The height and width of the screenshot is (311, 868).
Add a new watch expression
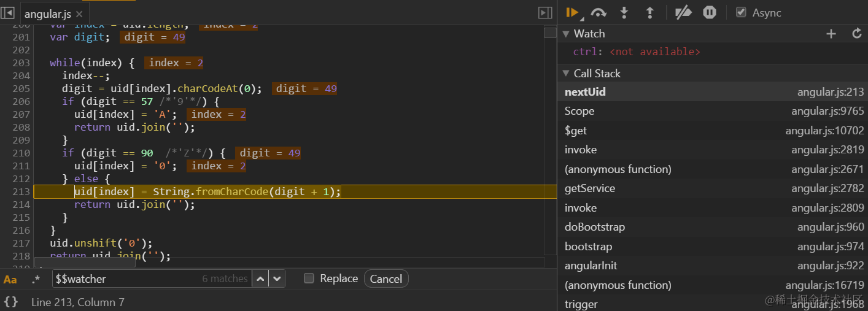831,34
